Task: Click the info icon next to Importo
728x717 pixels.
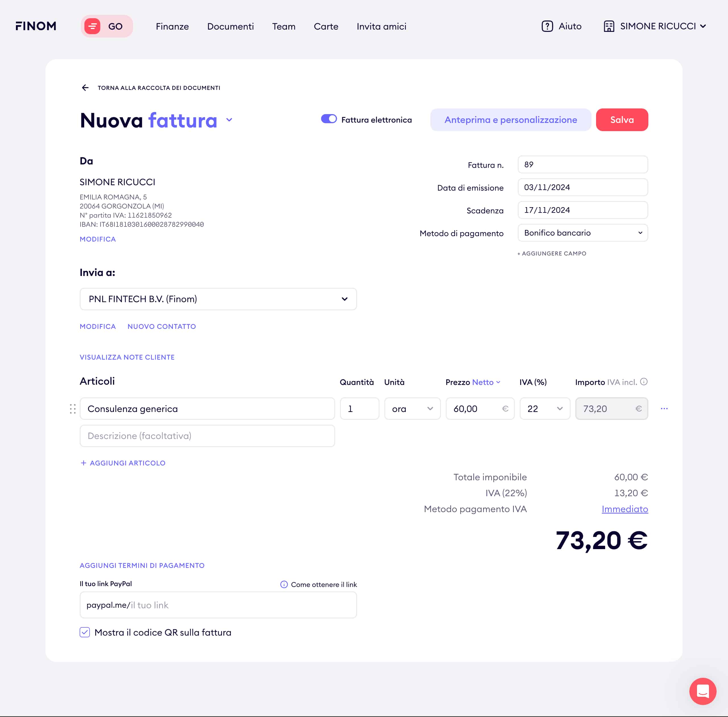Action: (x=644, y=382)
